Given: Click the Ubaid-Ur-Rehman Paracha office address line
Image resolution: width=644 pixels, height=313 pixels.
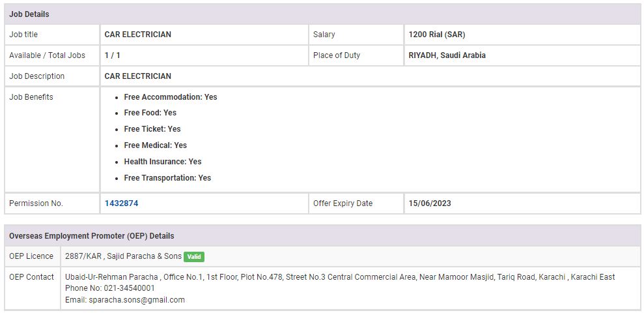Looking at the screenshot, I should click(340, 277).
